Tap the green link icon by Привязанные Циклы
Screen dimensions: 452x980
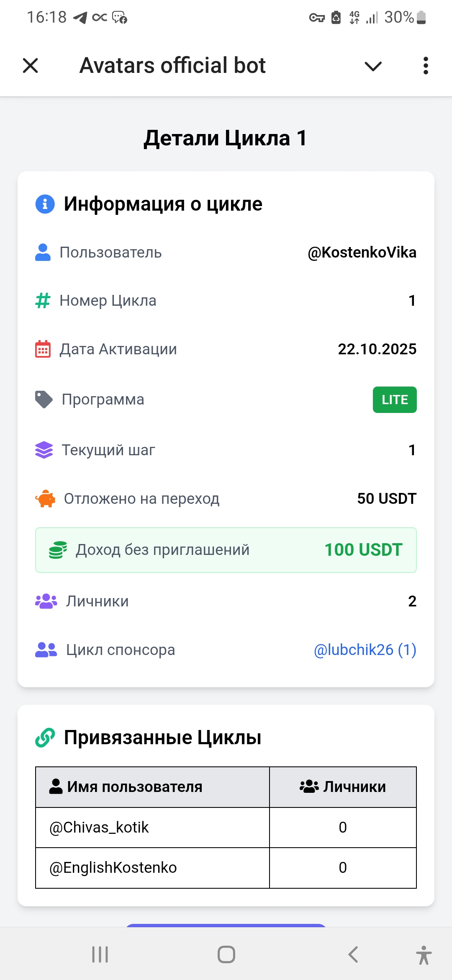[45, 738]
